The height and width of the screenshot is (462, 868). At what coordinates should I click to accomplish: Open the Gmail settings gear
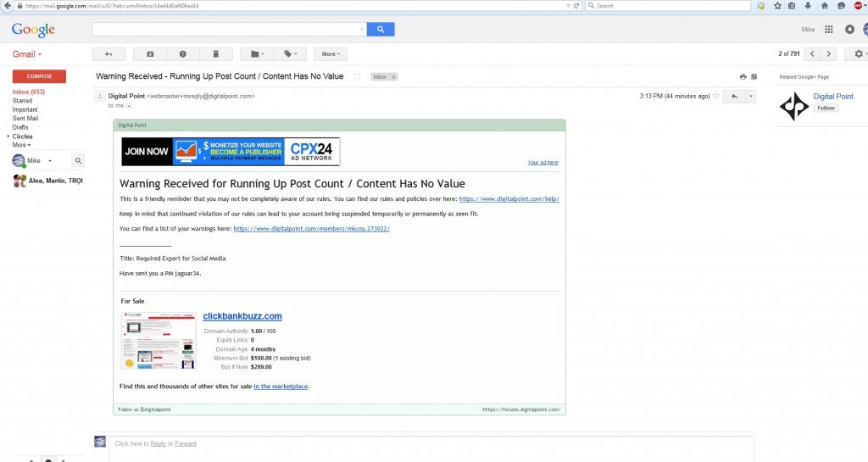[860, 53]
